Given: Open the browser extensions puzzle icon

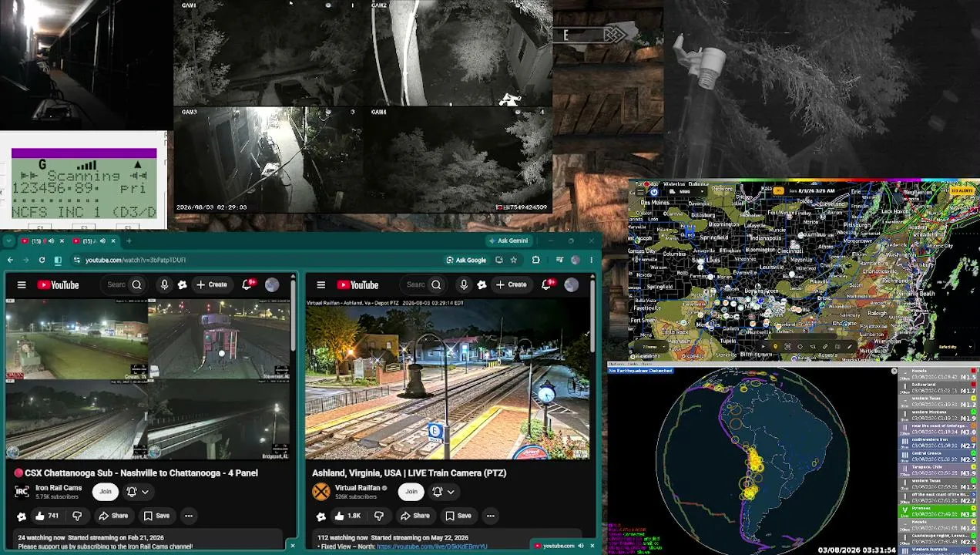Looking at the screenshot, I should pyautogui.click(x=535, y=260).
